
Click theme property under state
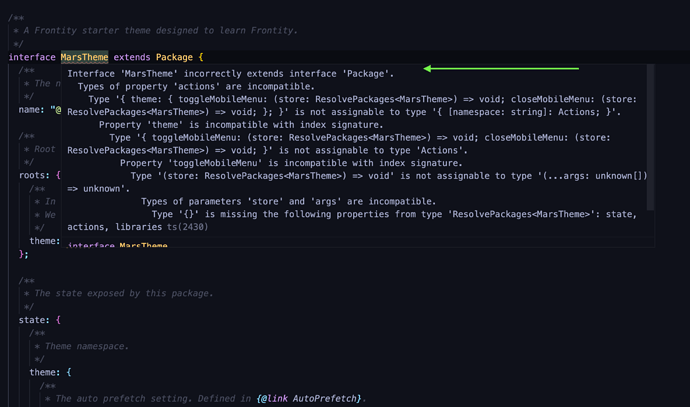(46, 371)
